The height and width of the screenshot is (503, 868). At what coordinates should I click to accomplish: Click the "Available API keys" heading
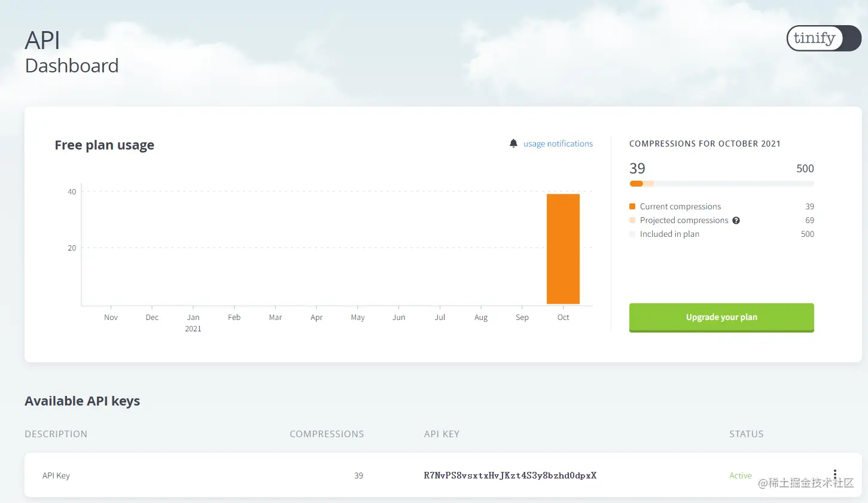pos(83,401)
